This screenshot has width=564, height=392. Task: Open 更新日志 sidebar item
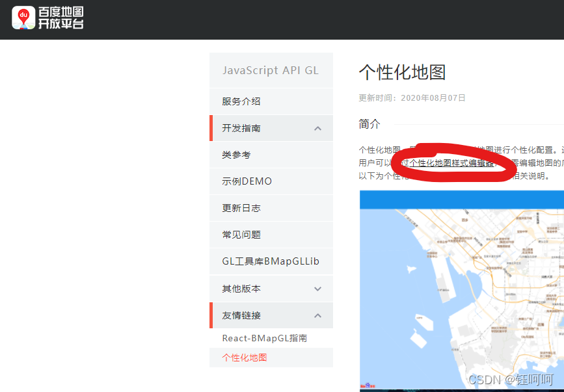click(271, 208)
